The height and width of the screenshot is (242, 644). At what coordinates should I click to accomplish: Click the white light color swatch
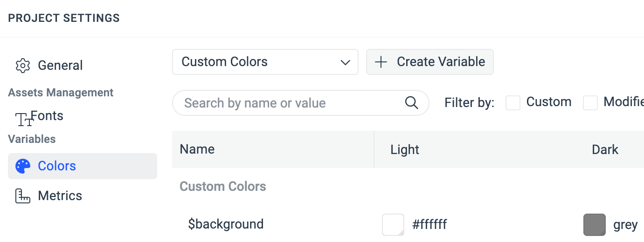(393, 225)
